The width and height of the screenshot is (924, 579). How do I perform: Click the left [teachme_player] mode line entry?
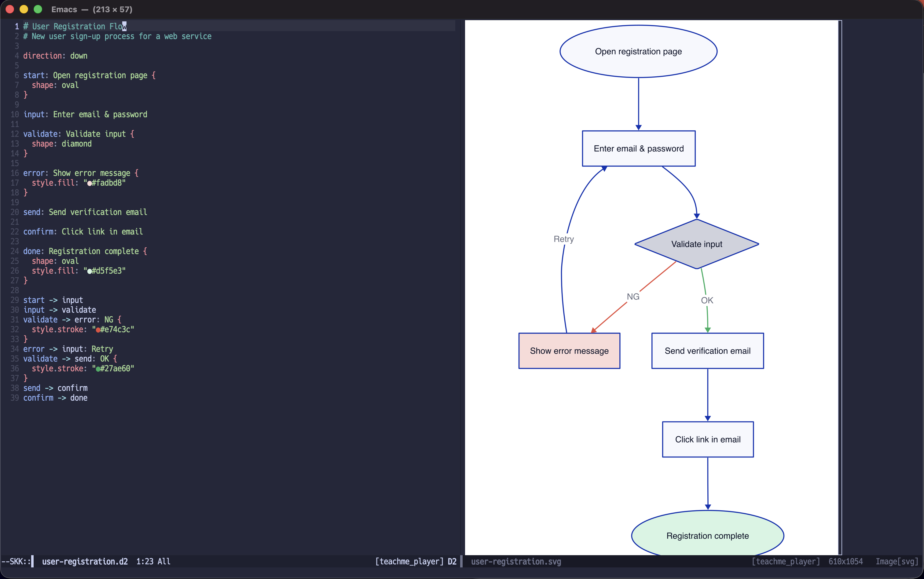pos(409,561)
